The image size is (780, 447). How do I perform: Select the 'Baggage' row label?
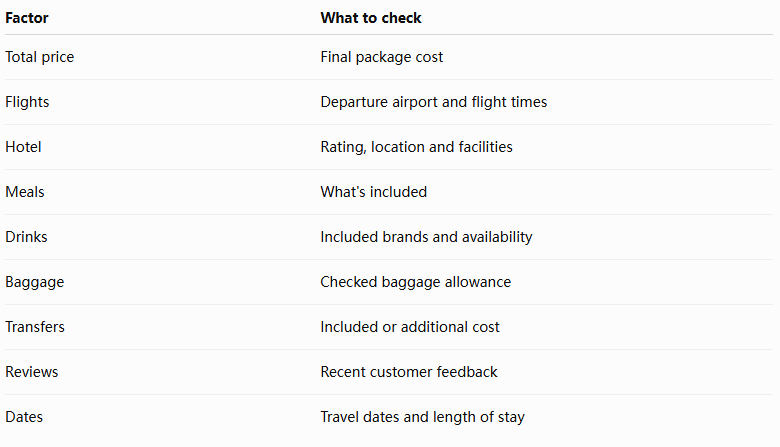coord(35,282)
